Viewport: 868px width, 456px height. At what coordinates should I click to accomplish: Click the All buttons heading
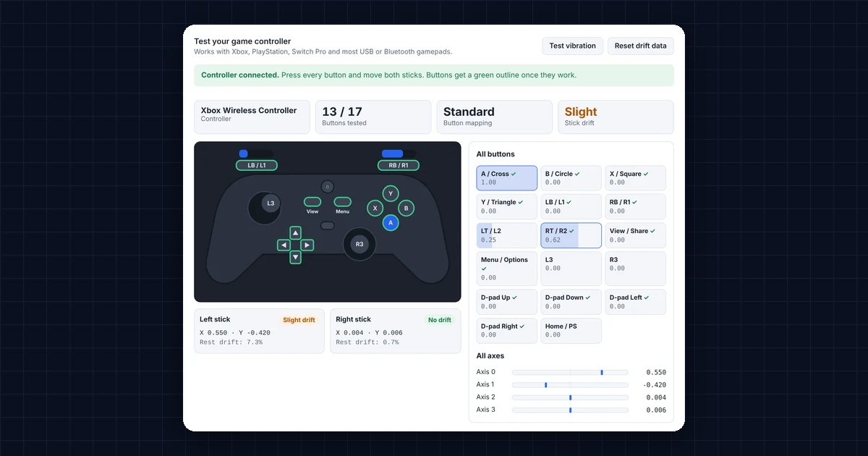[496, 154]
